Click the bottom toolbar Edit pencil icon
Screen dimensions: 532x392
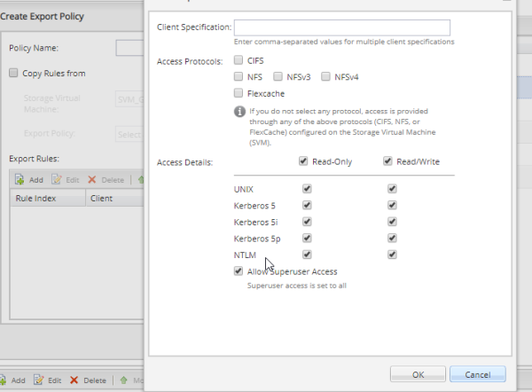point(39,380)
